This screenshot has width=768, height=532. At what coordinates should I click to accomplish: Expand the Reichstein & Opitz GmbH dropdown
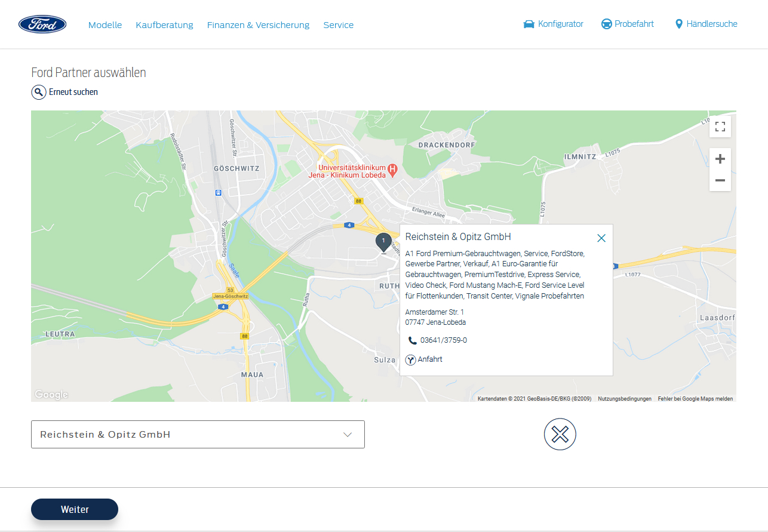pos(198,435)
